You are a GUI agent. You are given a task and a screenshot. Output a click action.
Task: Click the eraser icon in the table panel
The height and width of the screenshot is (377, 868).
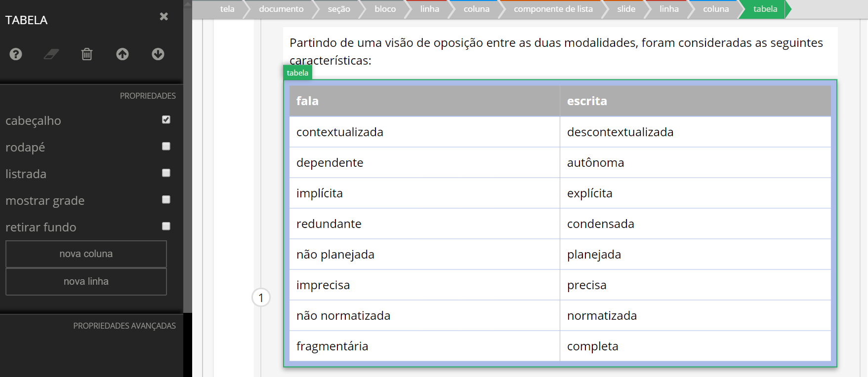pyautogui.click(x=51, y=54)
